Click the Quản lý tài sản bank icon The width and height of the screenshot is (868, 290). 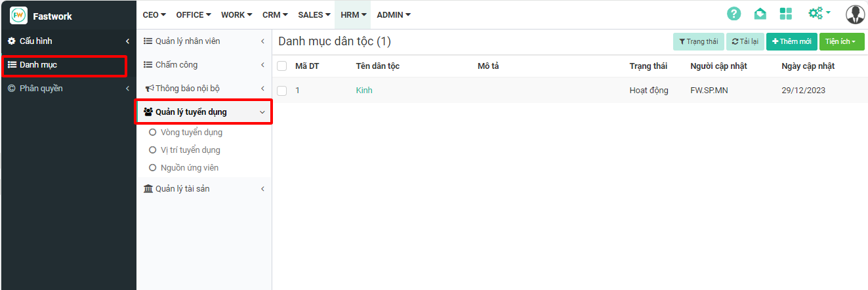pos(148,189)
